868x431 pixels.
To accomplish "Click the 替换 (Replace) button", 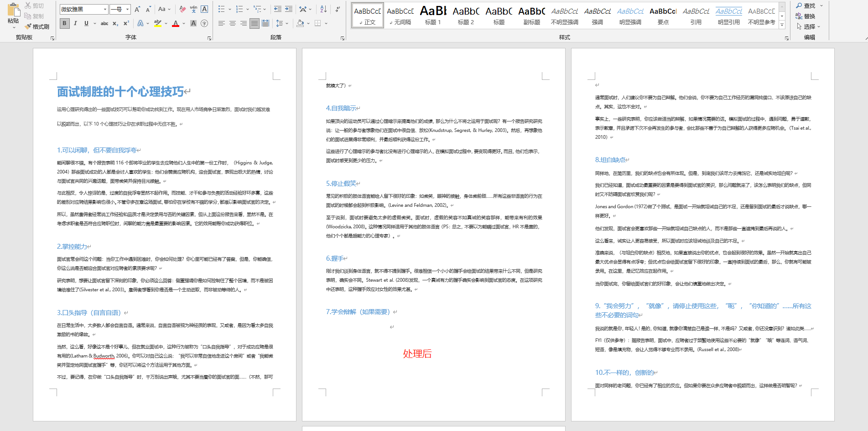I will 806,16.
